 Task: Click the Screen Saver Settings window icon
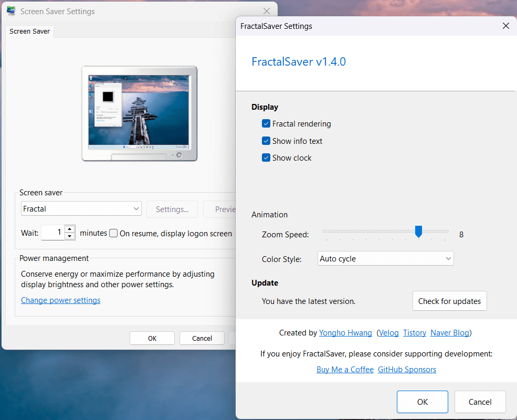(x=11, y=11)
